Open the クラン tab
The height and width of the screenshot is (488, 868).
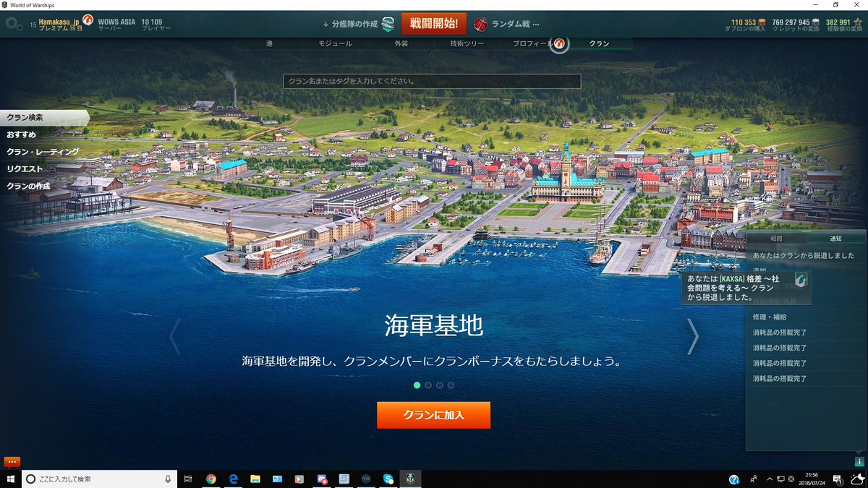pyautogui.click(x=599, y=43)
